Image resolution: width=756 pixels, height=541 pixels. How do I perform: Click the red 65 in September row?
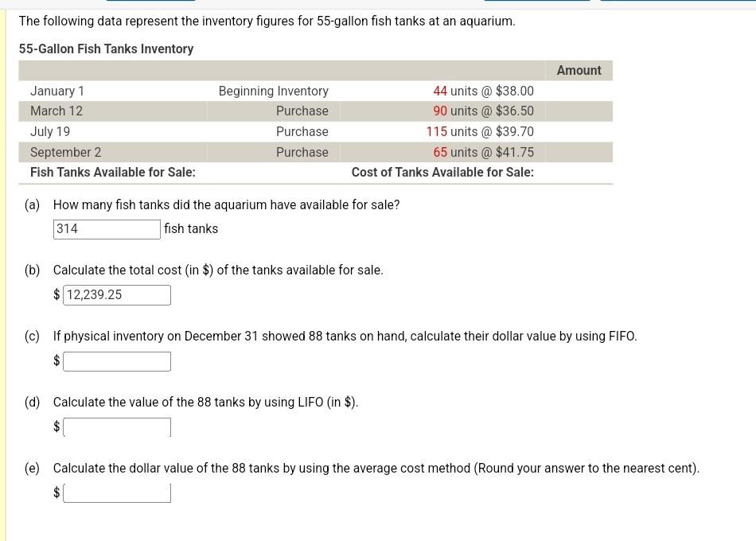[440, 152]
